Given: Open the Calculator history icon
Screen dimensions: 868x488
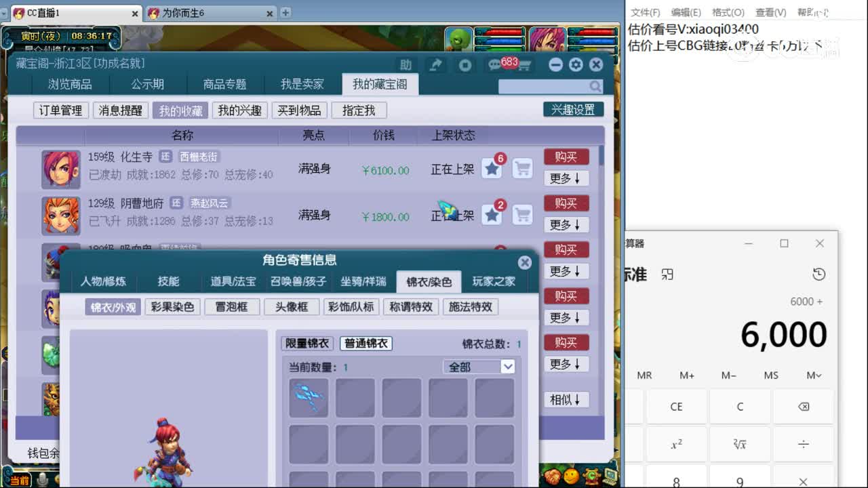Looking at the screenshot, I should (x=819, y=274).
